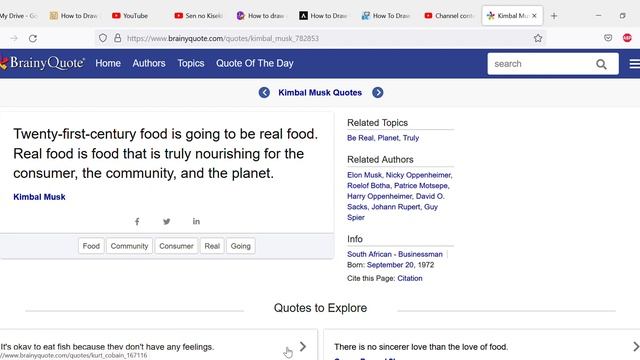
Task: Open Patrice Motsepe author link
Action: click(421, 185)
